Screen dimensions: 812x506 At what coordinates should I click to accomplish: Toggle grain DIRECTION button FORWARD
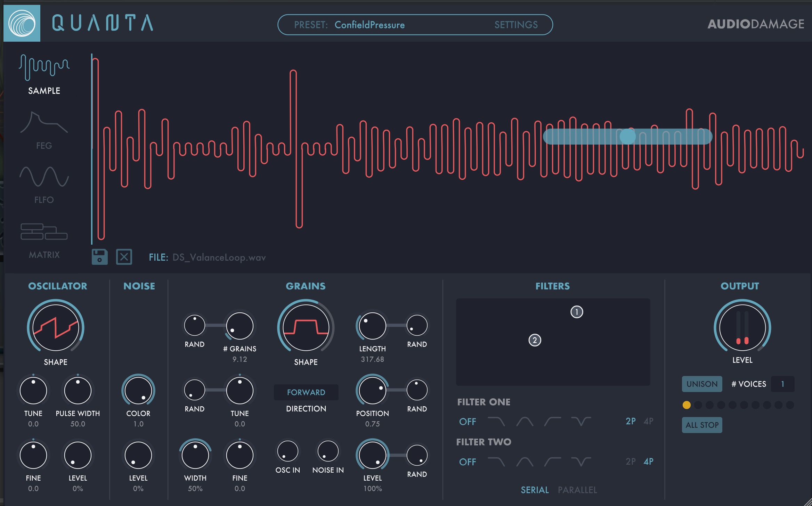coord(306,392)
